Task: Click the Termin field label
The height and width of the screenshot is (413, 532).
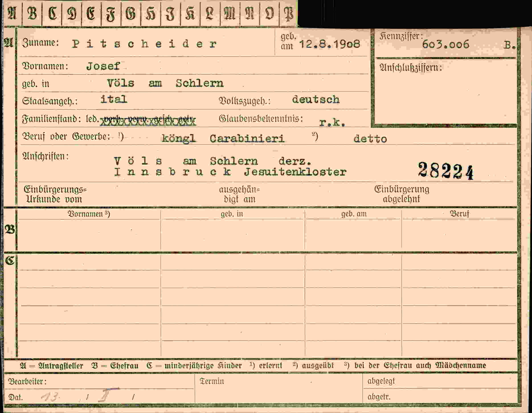Action: point(212,381)
